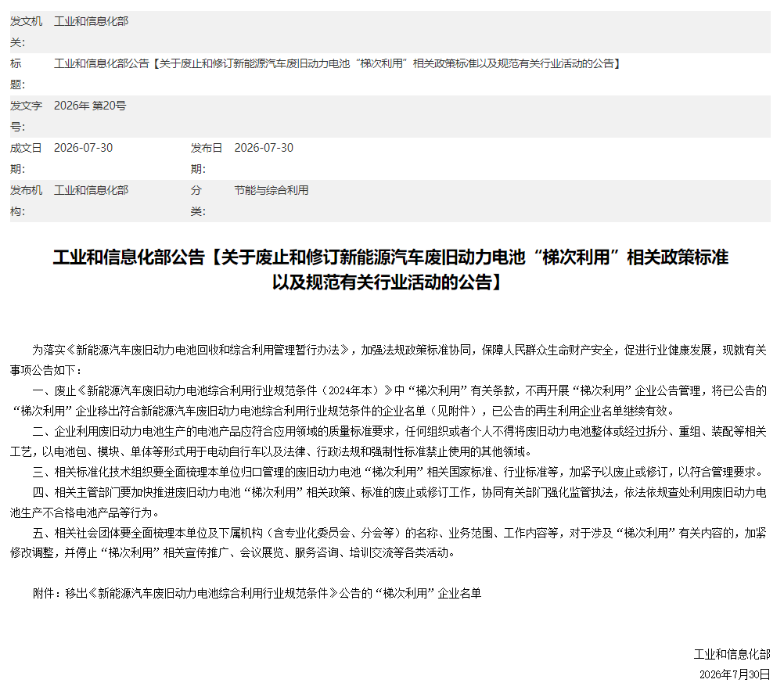
Task: Select the 发布机构 value 工业和信息化部
Action: (91, 190)
